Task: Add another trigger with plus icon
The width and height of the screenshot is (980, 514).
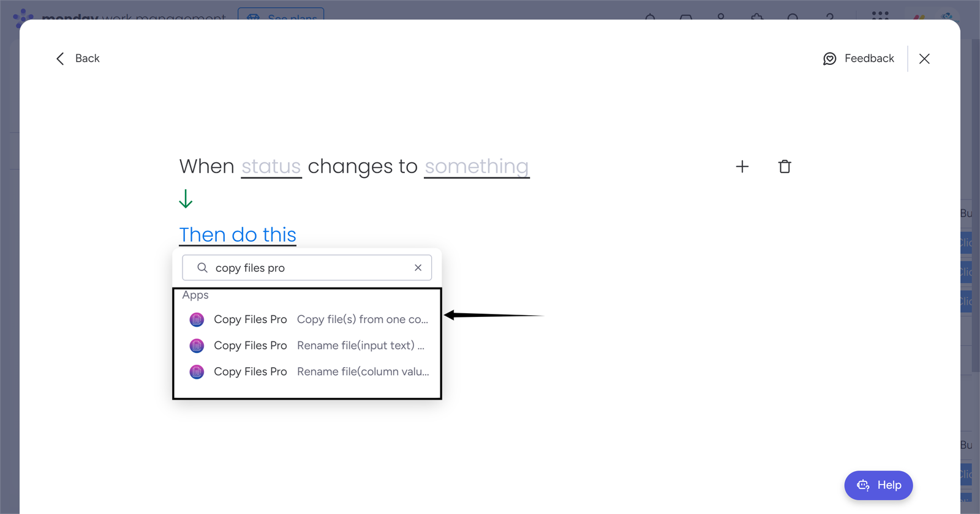Action: click(742, 166)
